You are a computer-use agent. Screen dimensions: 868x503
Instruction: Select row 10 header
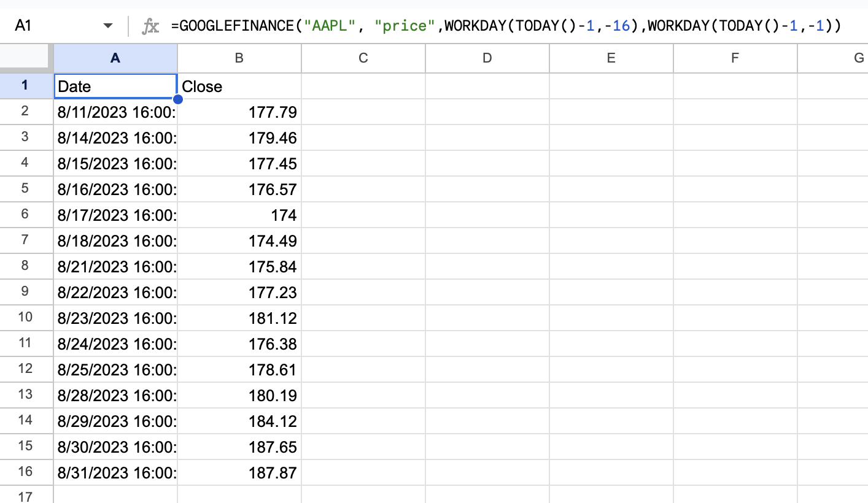[x=26, y=318]
